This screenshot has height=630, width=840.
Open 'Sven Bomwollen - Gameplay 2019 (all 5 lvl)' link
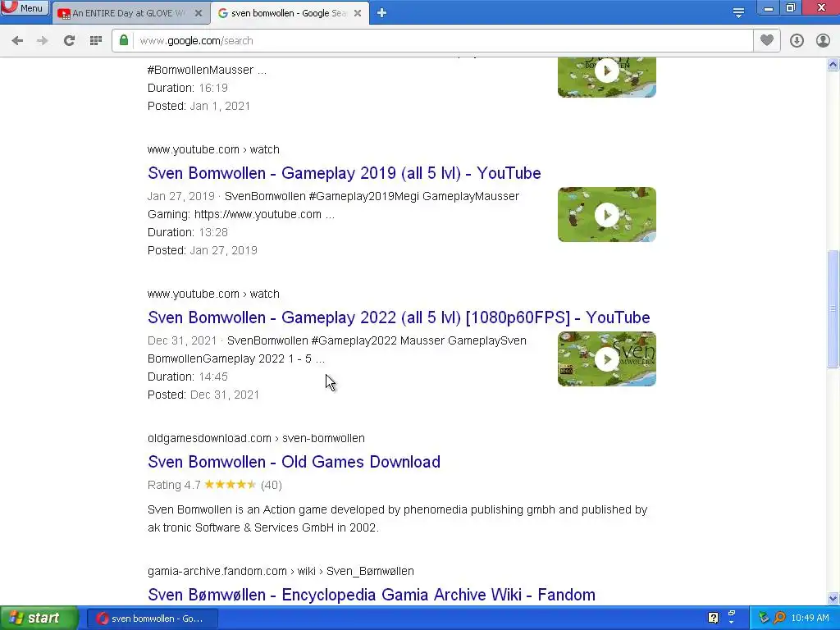click(344, 173)
